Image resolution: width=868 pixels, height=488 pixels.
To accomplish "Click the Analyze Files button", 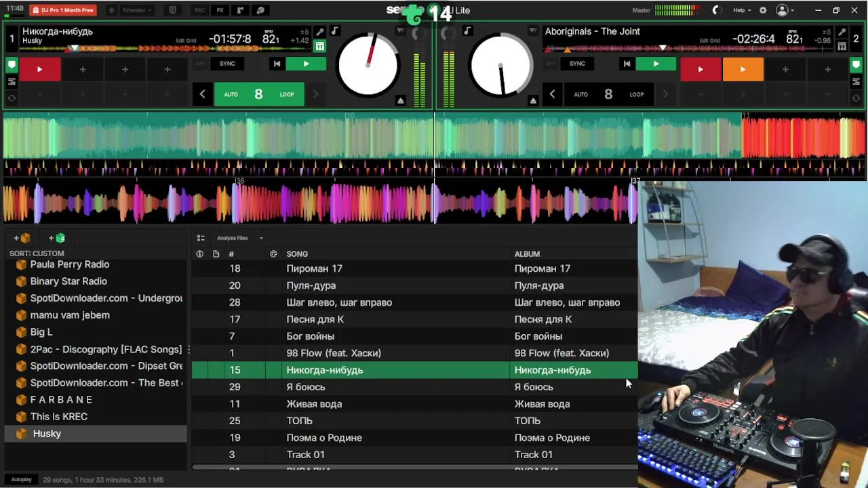I will 232,238.
